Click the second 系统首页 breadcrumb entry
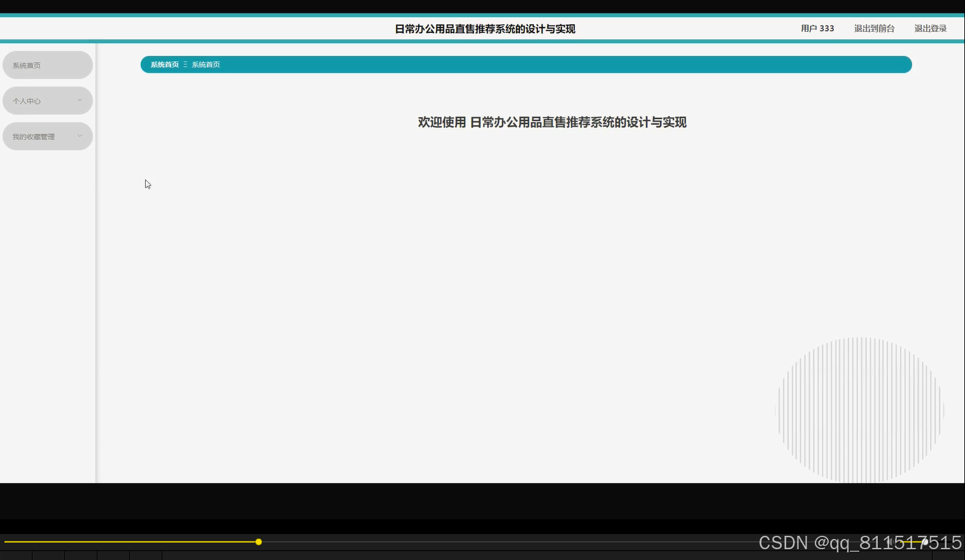Screen dimensions: 965x560 pos(206,64)
